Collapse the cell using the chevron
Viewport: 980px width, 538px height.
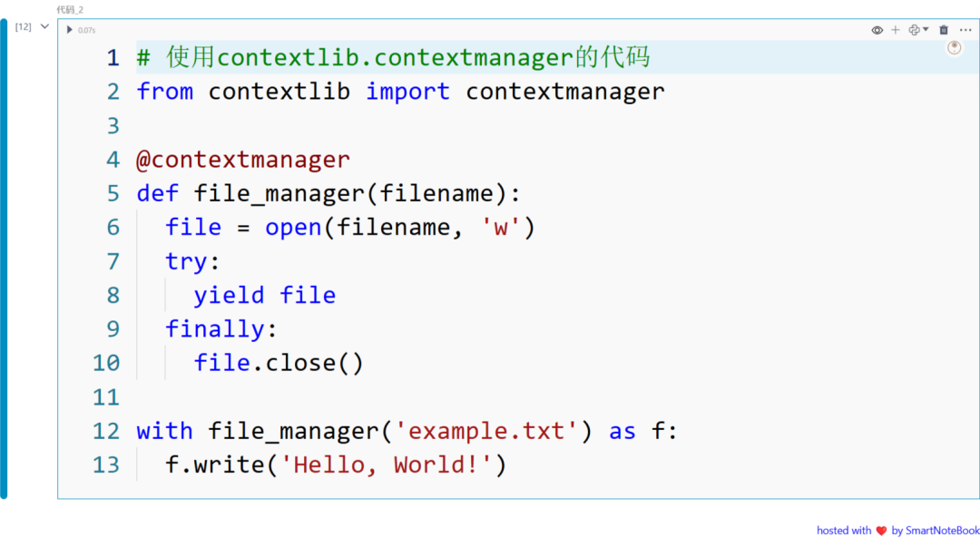pos(44,26)
